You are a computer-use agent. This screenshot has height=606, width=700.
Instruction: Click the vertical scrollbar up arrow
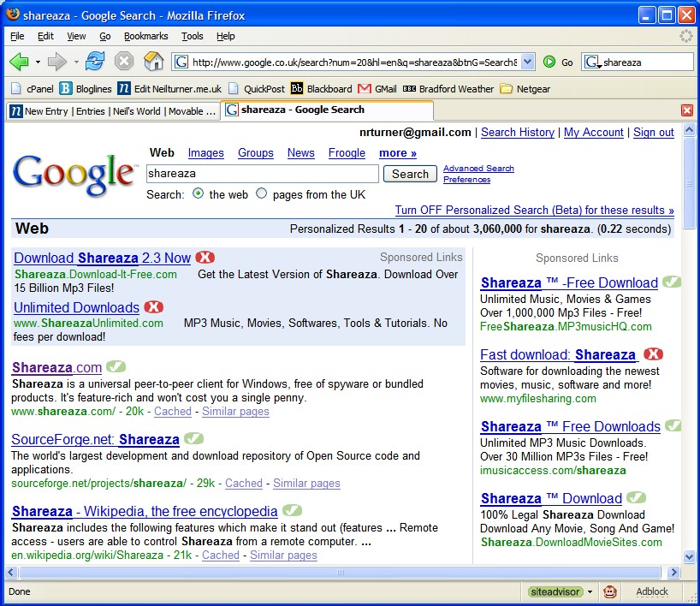coord(689,130)
